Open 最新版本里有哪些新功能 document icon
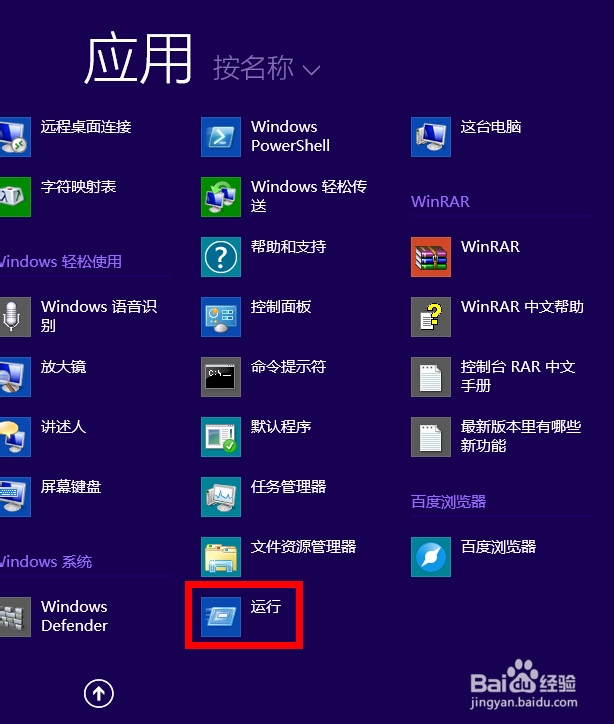 (431, 437)
